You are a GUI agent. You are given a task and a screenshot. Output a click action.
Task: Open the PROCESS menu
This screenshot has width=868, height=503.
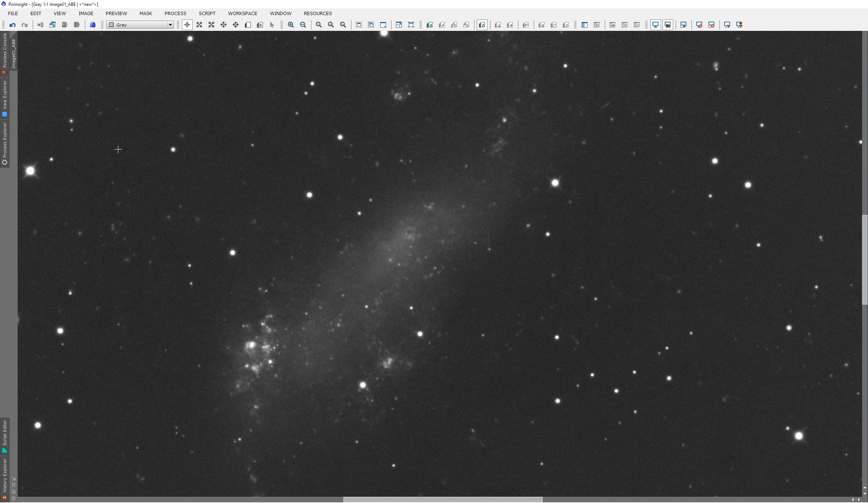click(x=175, y=13)
